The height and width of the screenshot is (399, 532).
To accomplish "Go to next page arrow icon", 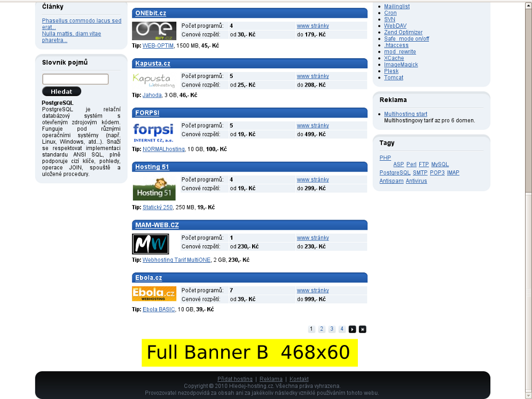I will point(352,329).
